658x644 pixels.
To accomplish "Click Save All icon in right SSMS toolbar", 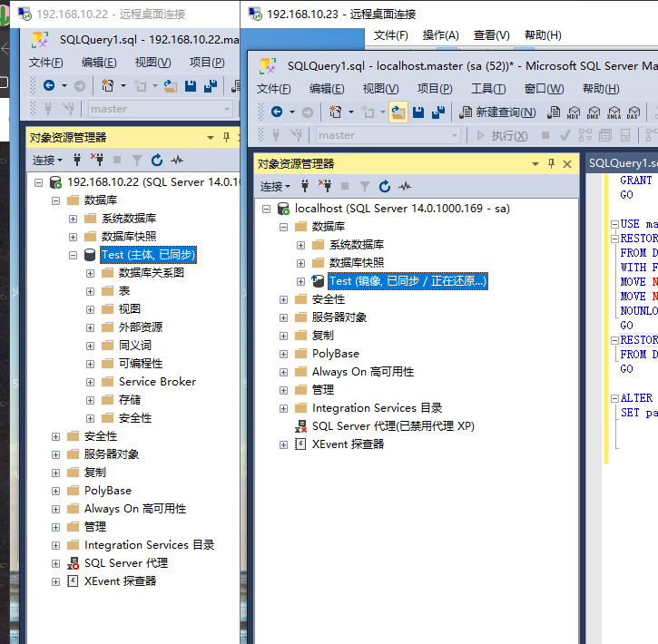I will [x=438, y=112].
